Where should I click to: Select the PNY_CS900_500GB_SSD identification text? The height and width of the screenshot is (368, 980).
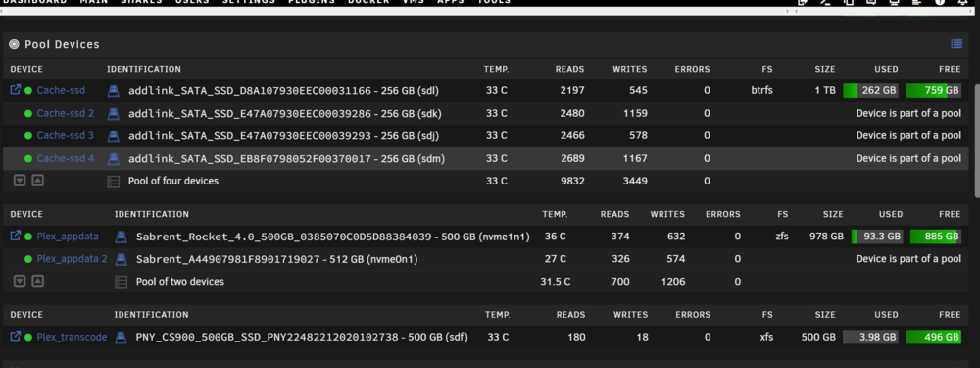[267, 338]
